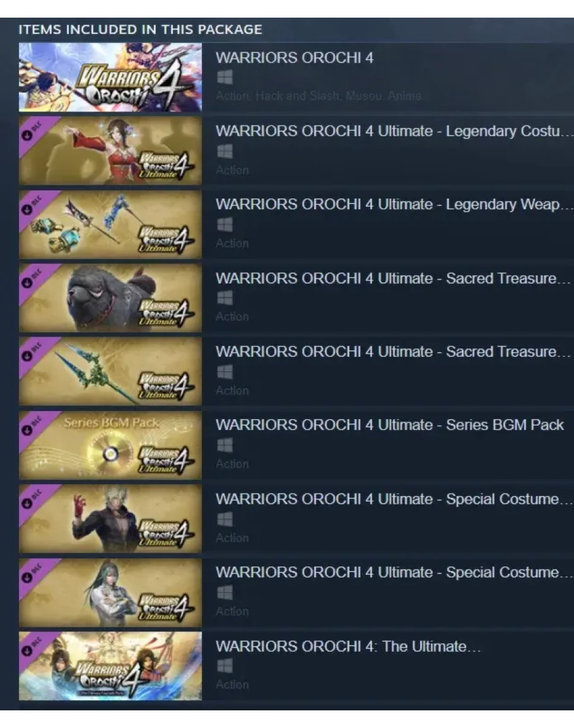This screenshot has height=728, width=574.
Task: Open the Legendary Costumes DLC thumbnail
Action: [110, 151]
